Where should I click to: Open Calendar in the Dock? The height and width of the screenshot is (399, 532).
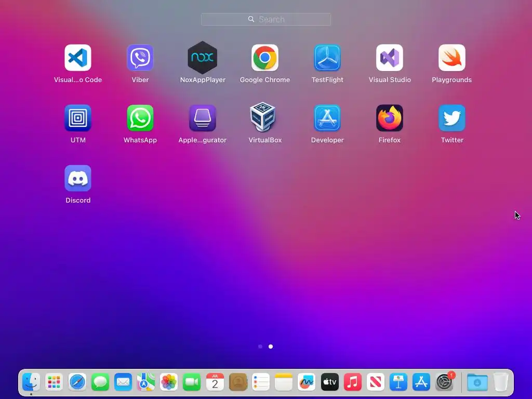point(215,382)
